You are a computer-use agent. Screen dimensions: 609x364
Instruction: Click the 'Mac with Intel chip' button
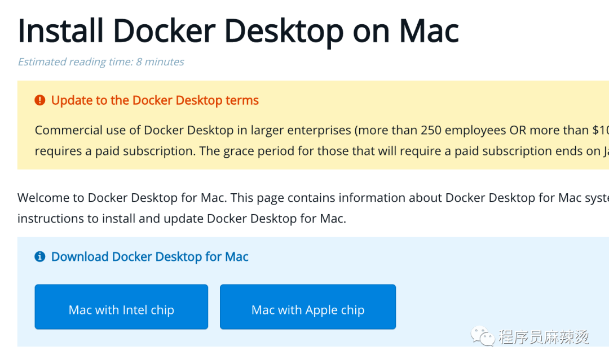tap(121, 307)
